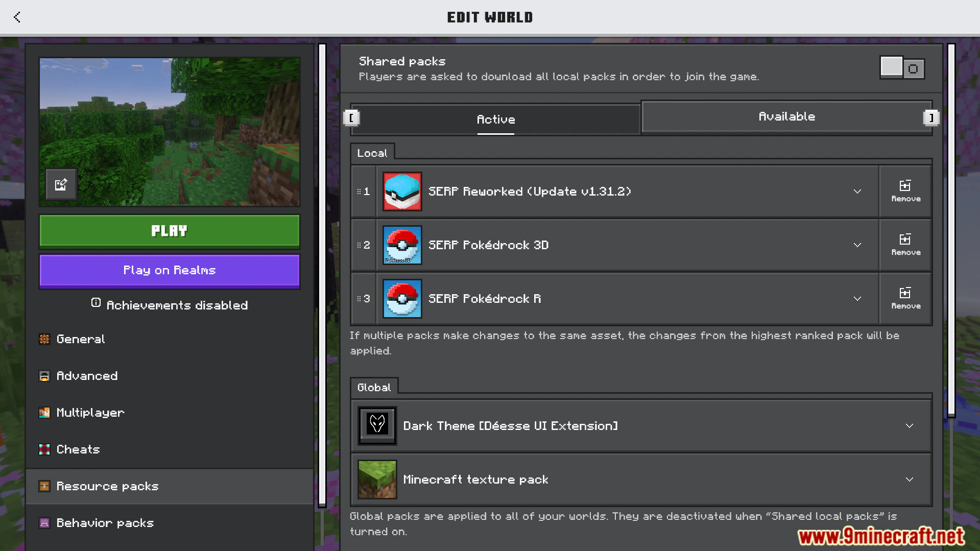Viewport: 980px width, 551px height.
Task: Toggle the Shared packs switch
Action: tap(902, 68)
